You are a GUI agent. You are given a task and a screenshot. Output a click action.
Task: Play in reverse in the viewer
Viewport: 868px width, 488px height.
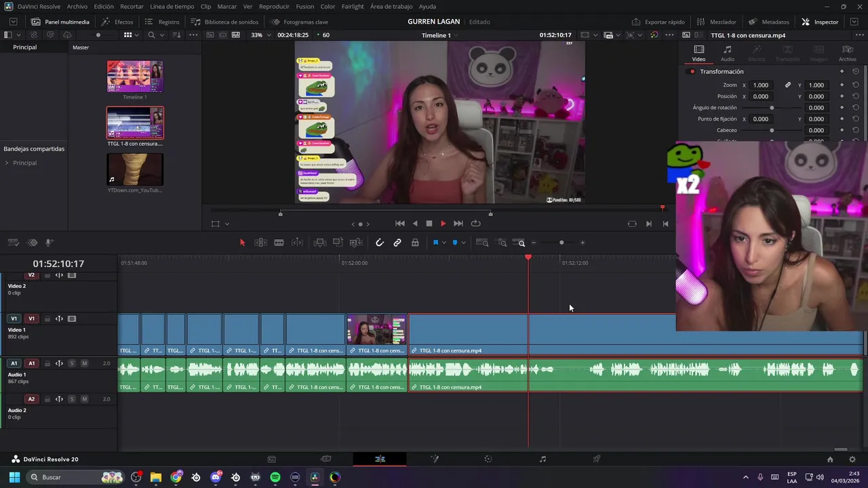415,224
